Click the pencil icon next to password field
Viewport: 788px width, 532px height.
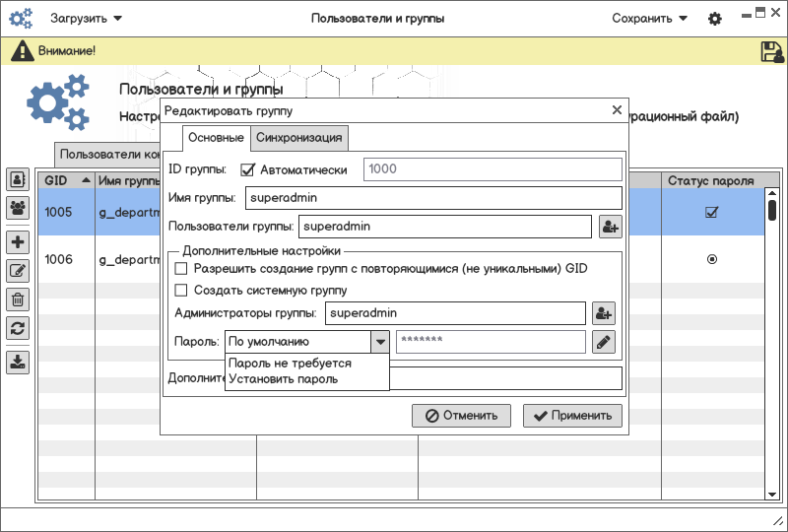[604, 342]
